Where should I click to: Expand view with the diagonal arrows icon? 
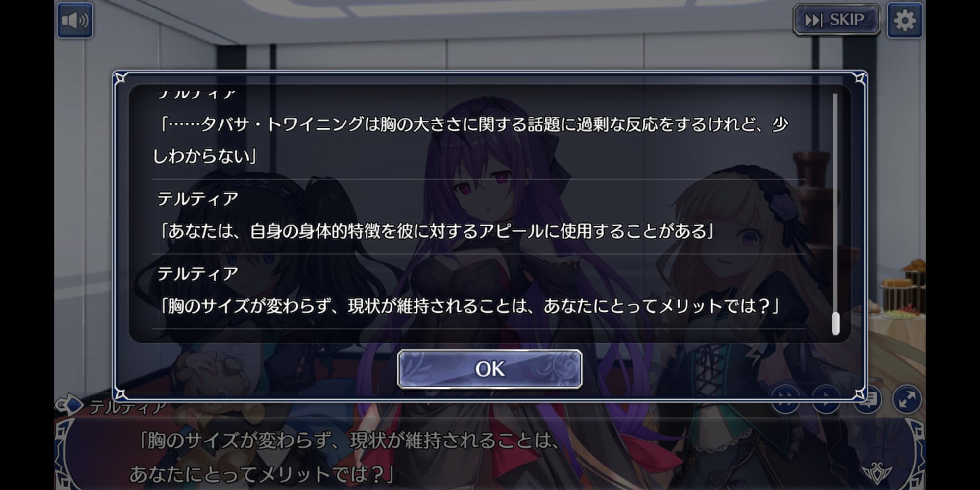[x=907, y=399]
